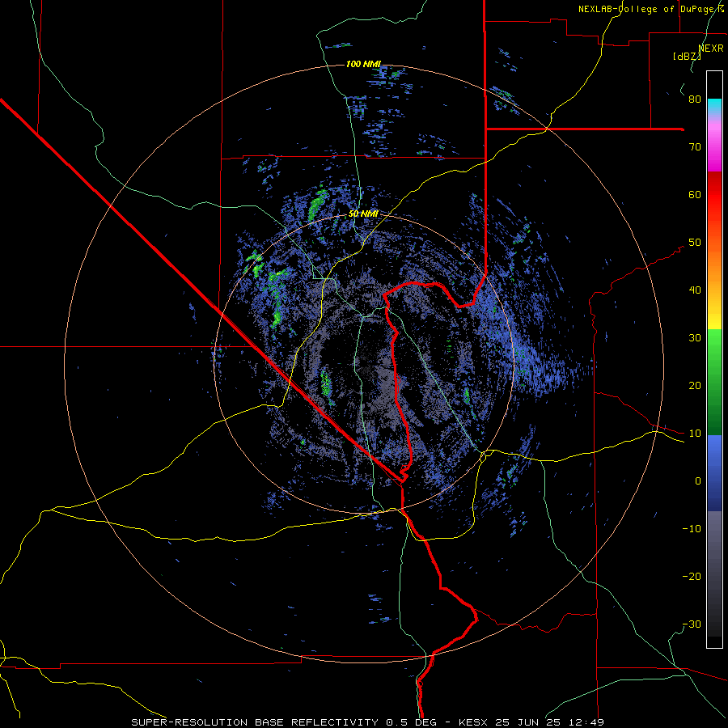Click the "[dBZ]" unit label
The image size is (728, 728).
(687, 57)
